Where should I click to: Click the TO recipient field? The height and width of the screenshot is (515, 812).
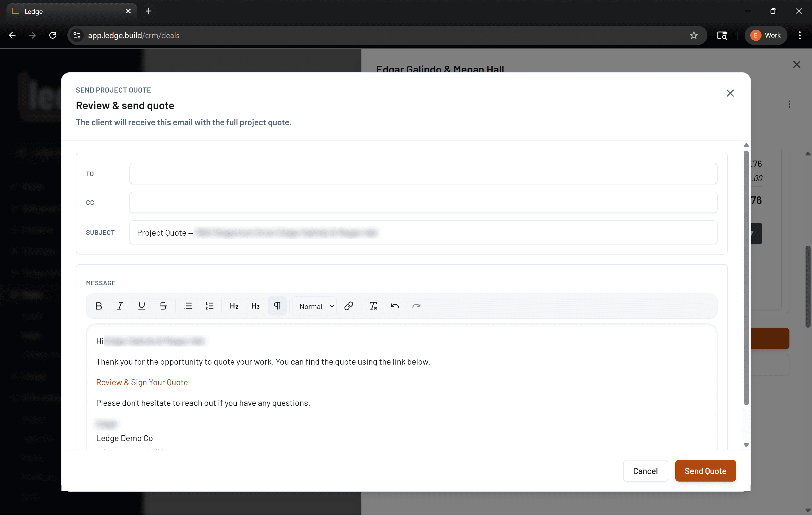(423, 174)
